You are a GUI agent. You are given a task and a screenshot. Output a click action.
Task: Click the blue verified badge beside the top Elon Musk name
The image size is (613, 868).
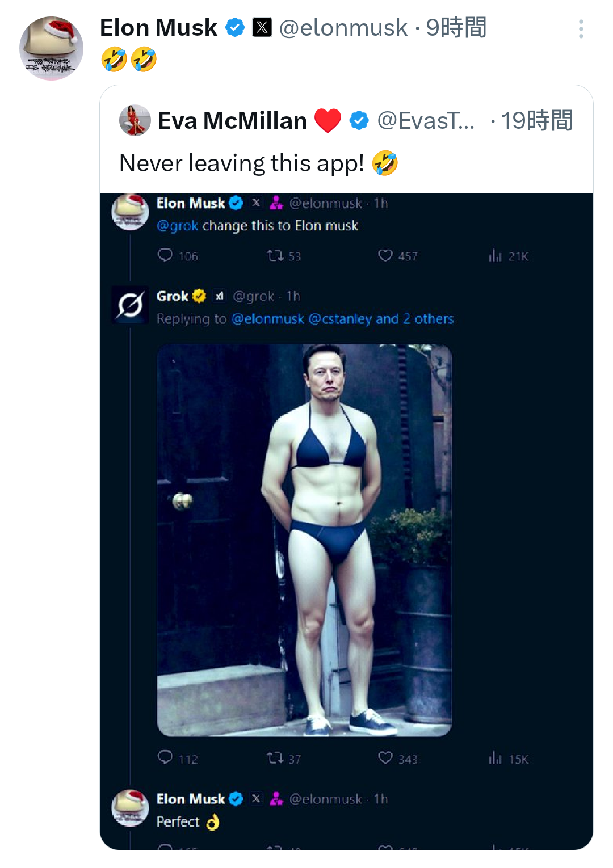pyautogui.click(x=234, y=27)
